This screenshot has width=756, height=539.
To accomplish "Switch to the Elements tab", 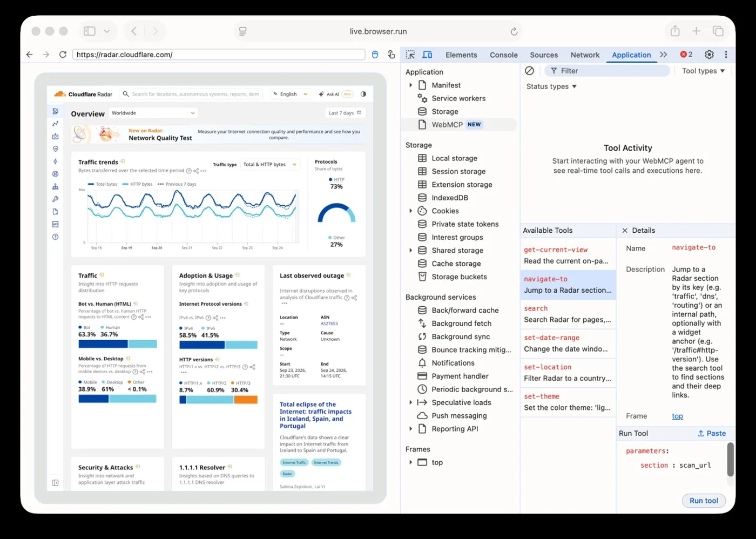I will pos(461,55).
